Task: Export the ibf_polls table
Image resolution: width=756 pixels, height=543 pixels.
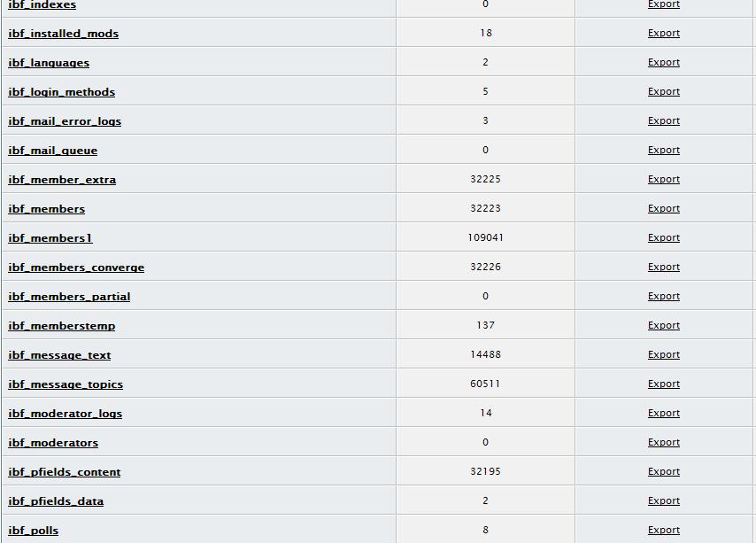Action: (x=663, y=530)
